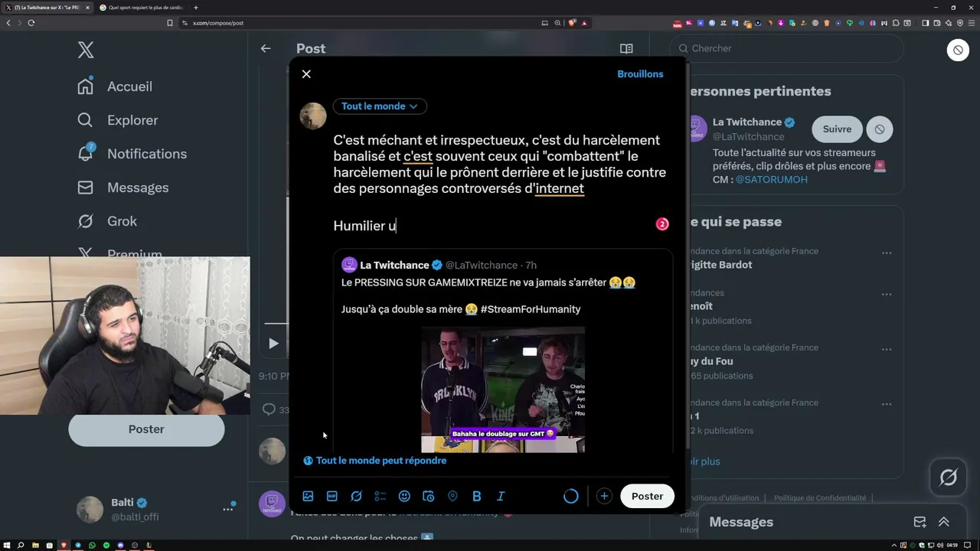Open @SATORUMOH profile link

coord(772,179)
